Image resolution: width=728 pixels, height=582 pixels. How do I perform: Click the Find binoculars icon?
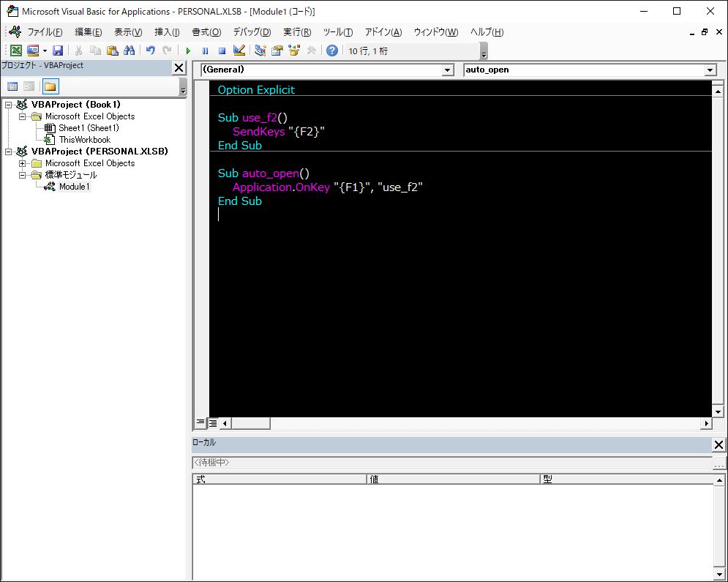coord(130,51)
